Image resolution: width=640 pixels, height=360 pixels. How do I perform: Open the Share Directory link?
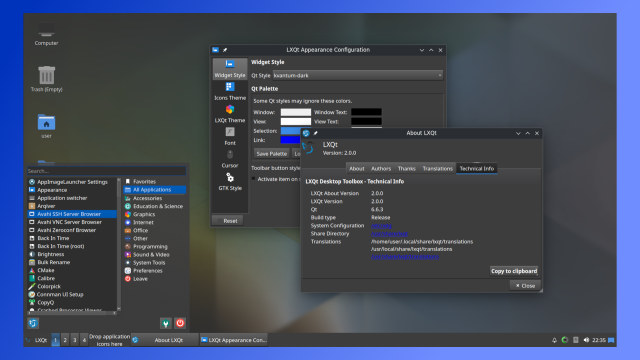(389, 234)
